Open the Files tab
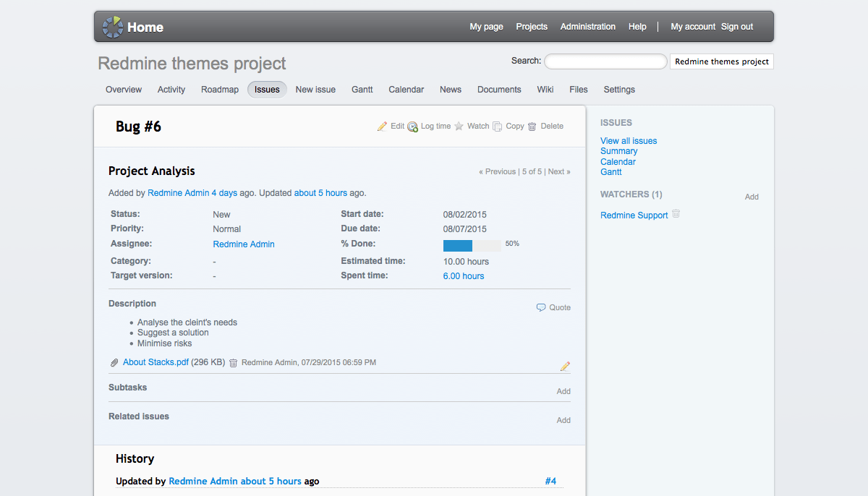The height and width of the screenshot is (496, 868). coord(579,90)
